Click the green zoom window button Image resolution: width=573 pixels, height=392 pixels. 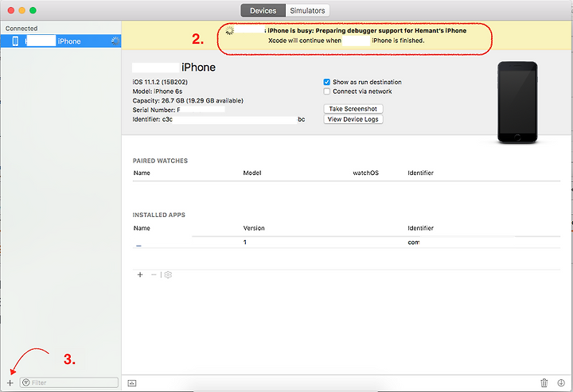pyautogui.click(x=33, y=10)
